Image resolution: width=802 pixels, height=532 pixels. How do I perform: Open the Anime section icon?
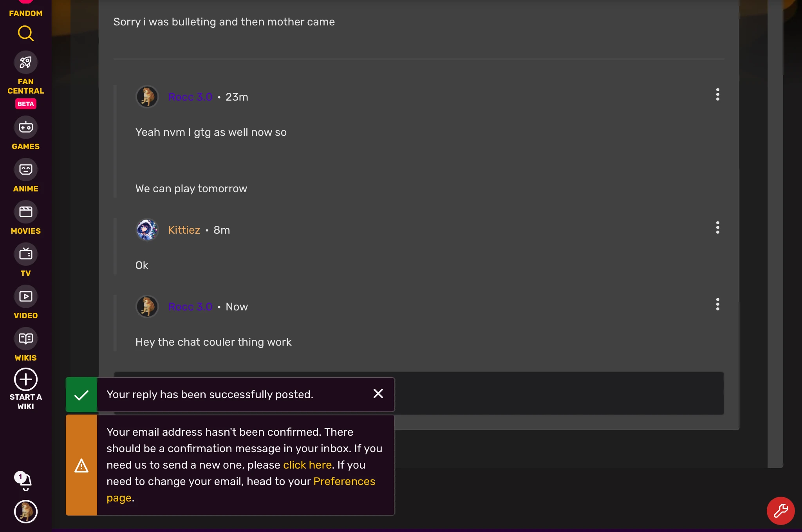25,170
